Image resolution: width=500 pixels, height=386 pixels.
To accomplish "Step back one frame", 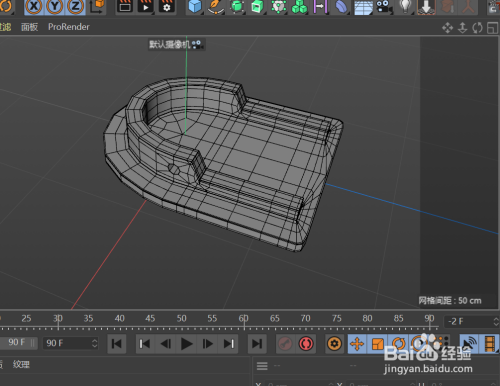I will 166,344.
